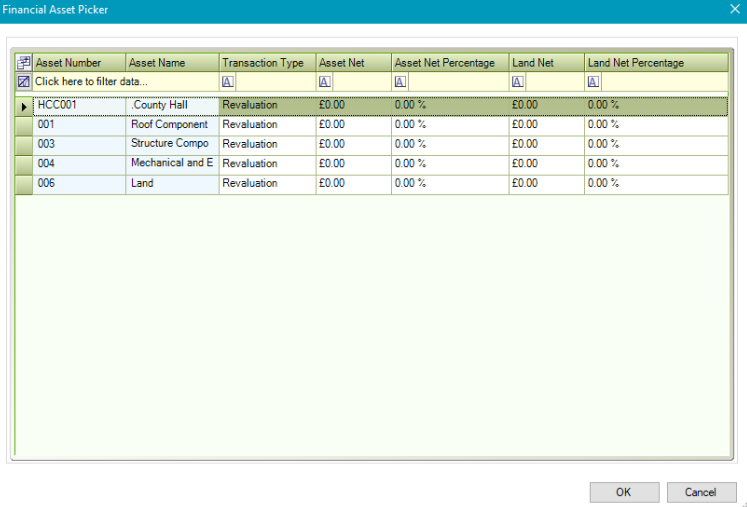Sort by Transaction Type column header
The width and height of the screenshot is (747, 507).
266,63
